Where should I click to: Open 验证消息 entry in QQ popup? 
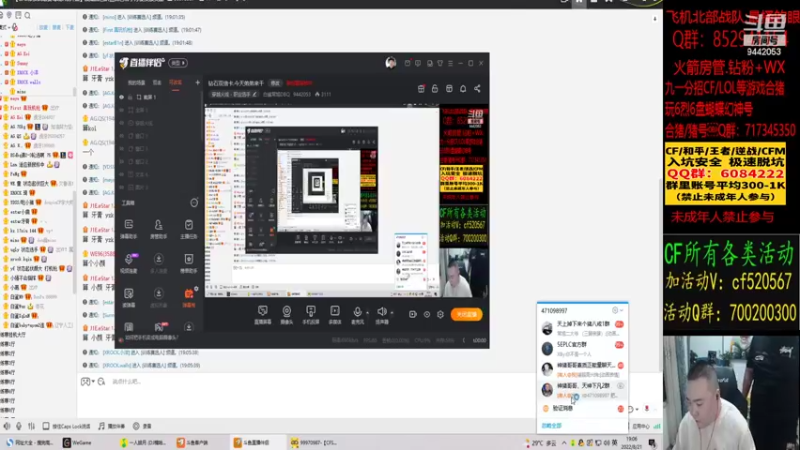pos(582,409)
